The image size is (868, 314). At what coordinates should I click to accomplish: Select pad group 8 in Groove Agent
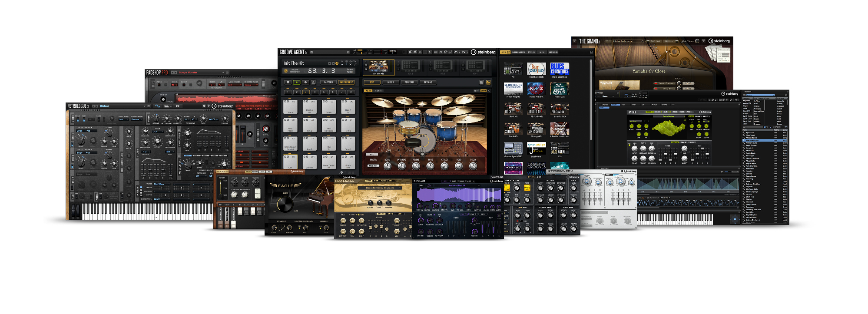pyautogui.click(x=351, y=92)
